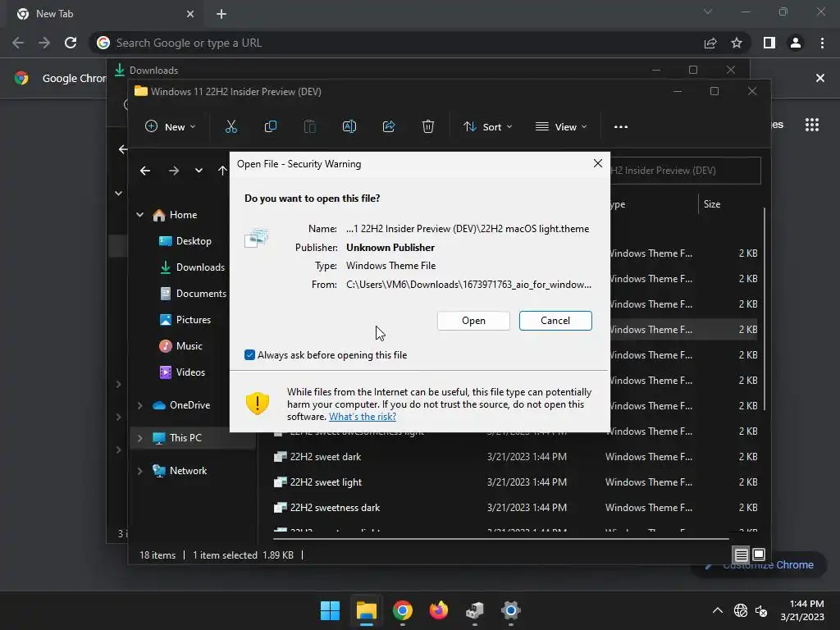This screenshot has width=840, height=630.
Task: Uncheck Always ask before opening this file
Action: coord(249,354)
